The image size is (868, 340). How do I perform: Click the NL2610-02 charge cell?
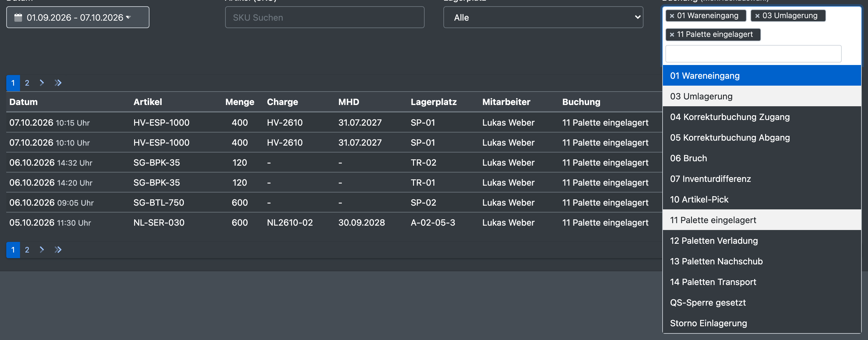pos(290,222)
